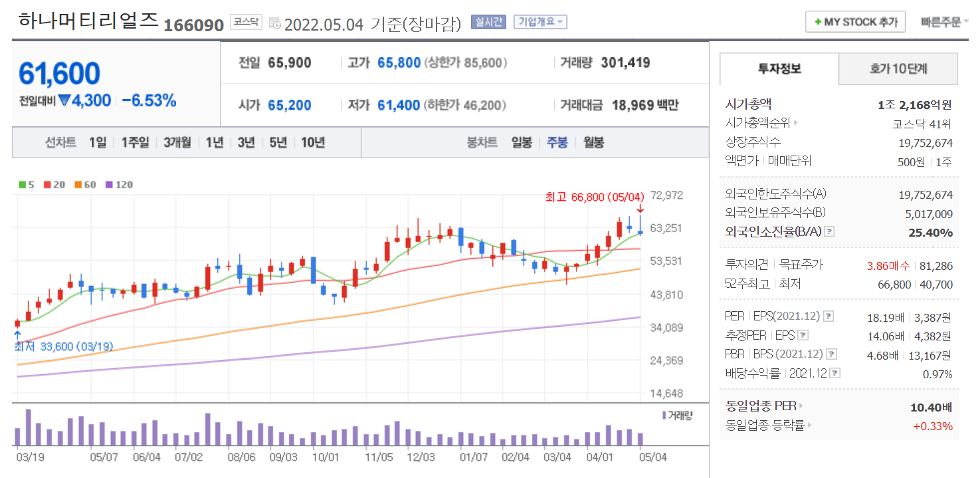Viewport: 980px width, 478px height.
Task: Click the 동일업종 PER value 10.40배
Action: point(931,407)
